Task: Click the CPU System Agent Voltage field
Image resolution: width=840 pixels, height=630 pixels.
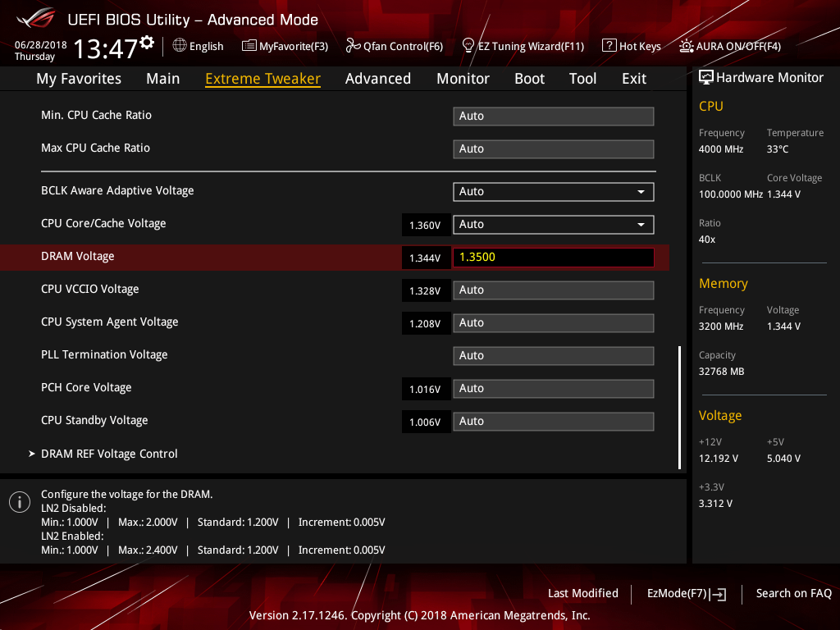Action: click(554, 323)
